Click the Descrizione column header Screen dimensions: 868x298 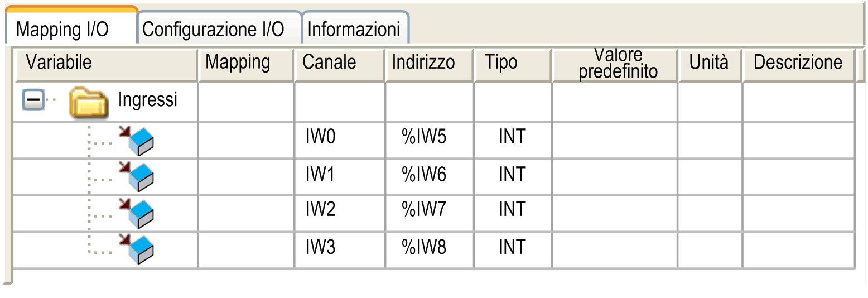pos(798,63)
